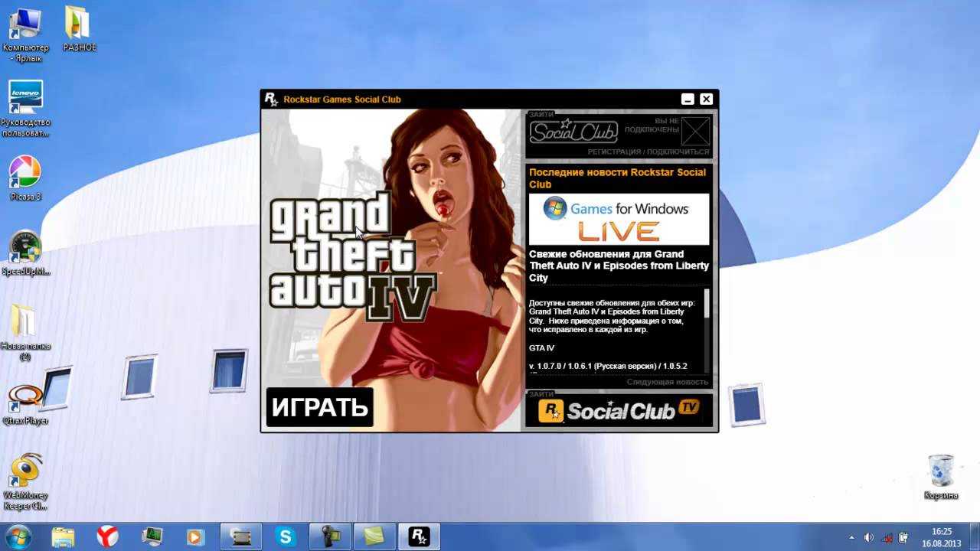Viewport: 980px width, 551px height.
Task: Click the headline Свежие обновления для Grand Theft Auto IV
Action: pos(619,266)
